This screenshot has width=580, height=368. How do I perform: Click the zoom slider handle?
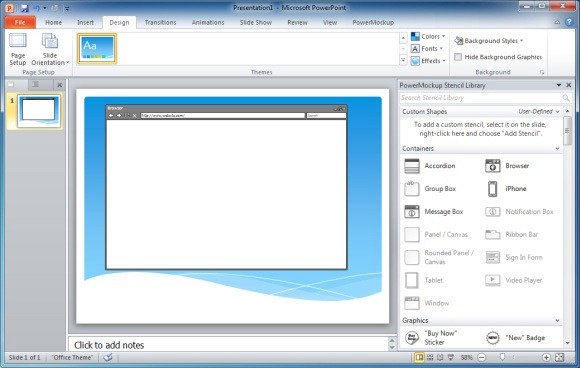(x=502, y=357)
